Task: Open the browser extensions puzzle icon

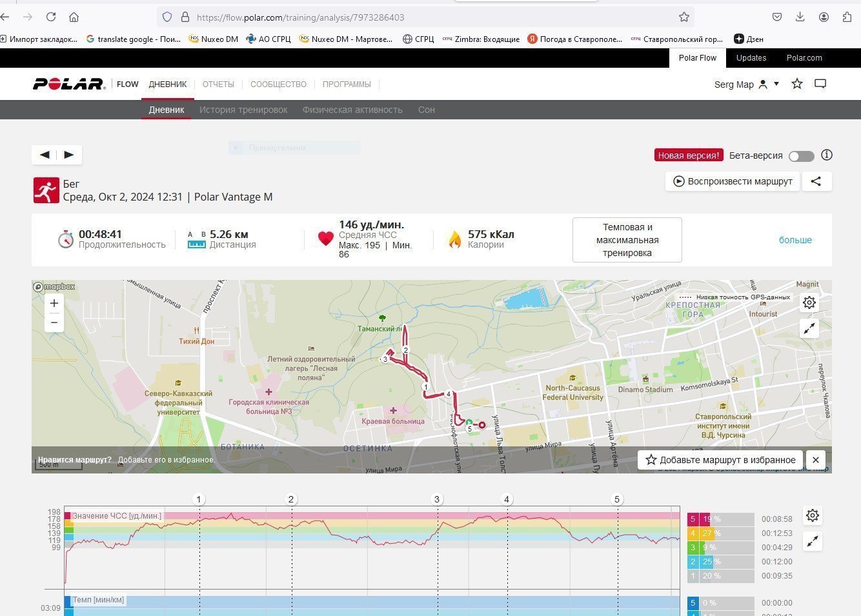Action: 847,17
